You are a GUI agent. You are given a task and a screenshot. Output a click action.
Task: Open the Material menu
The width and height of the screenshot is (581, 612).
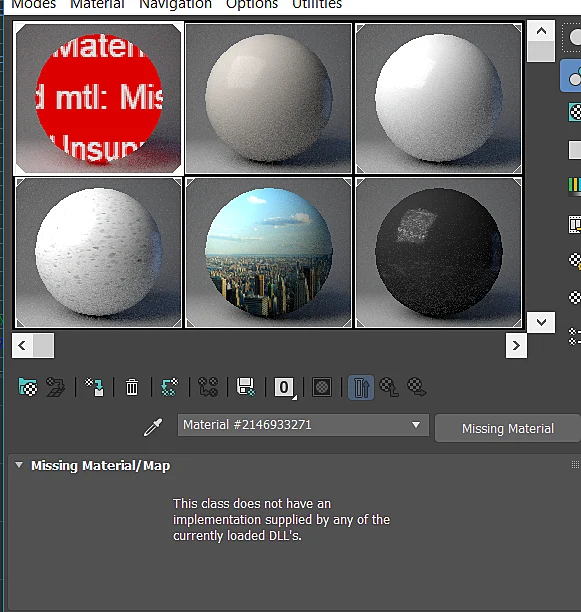[97, 5]
